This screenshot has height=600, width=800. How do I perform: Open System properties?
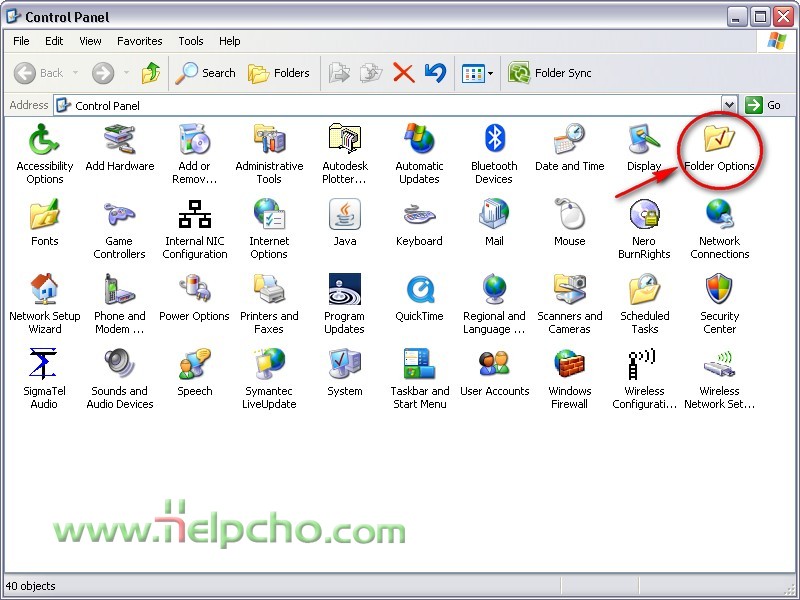pos(344,373)
